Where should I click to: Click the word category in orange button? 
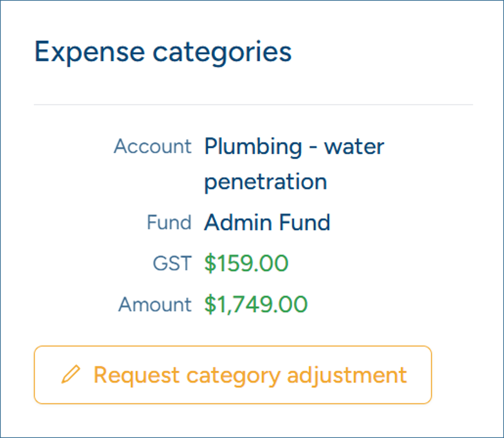click(x=234, y=376)
